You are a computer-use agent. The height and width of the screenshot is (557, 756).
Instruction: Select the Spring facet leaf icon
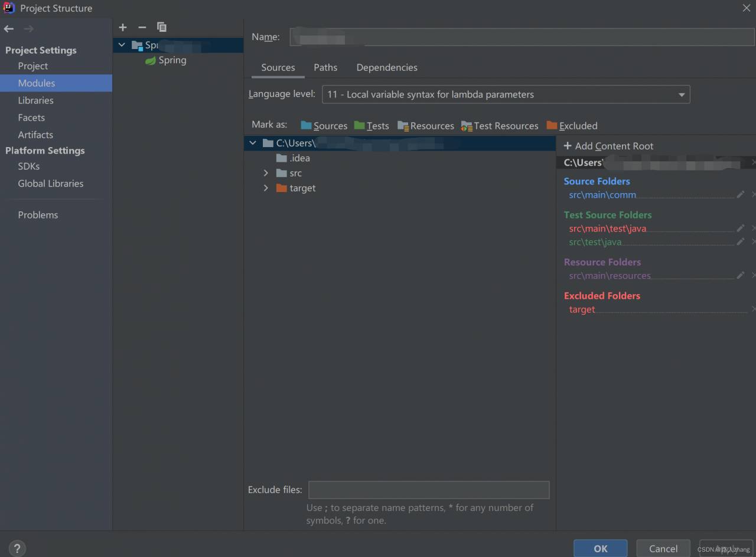(151, 60)
